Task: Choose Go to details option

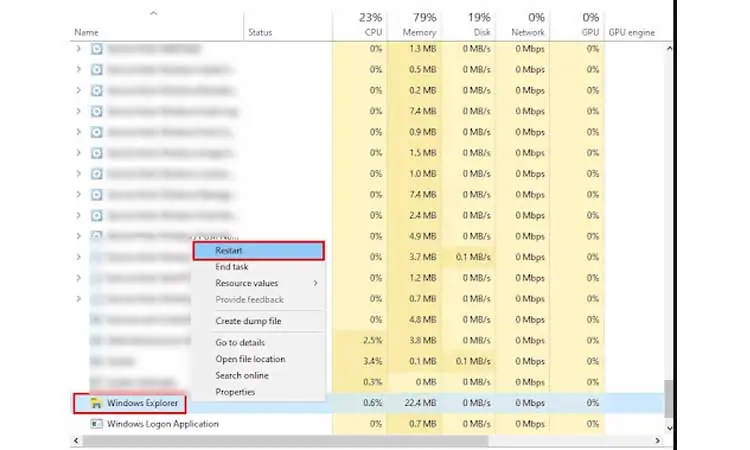Action: 240,343
